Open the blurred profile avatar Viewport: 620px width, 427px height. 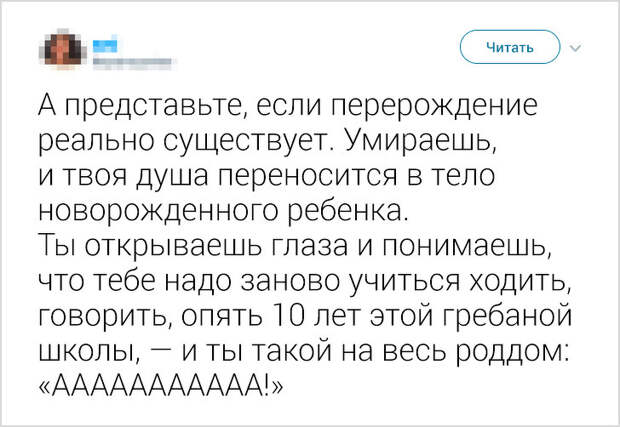62,49
